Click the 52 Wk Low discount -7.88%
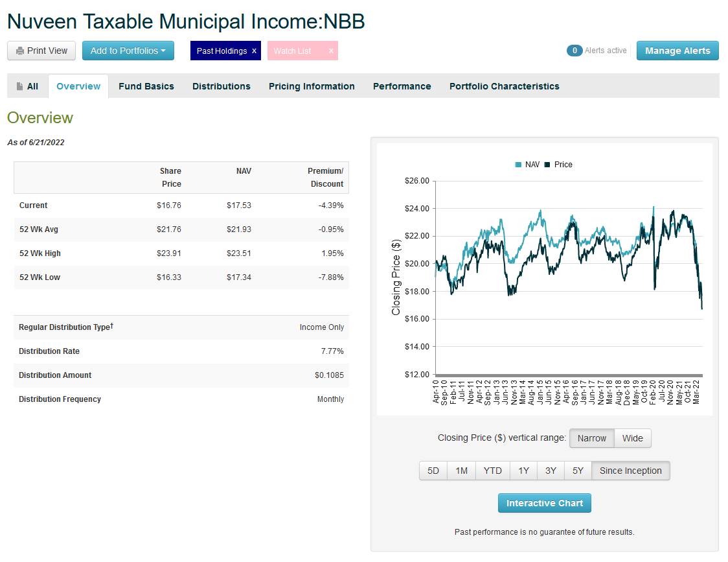The image size is (728, 562). [x=331, y=277]
